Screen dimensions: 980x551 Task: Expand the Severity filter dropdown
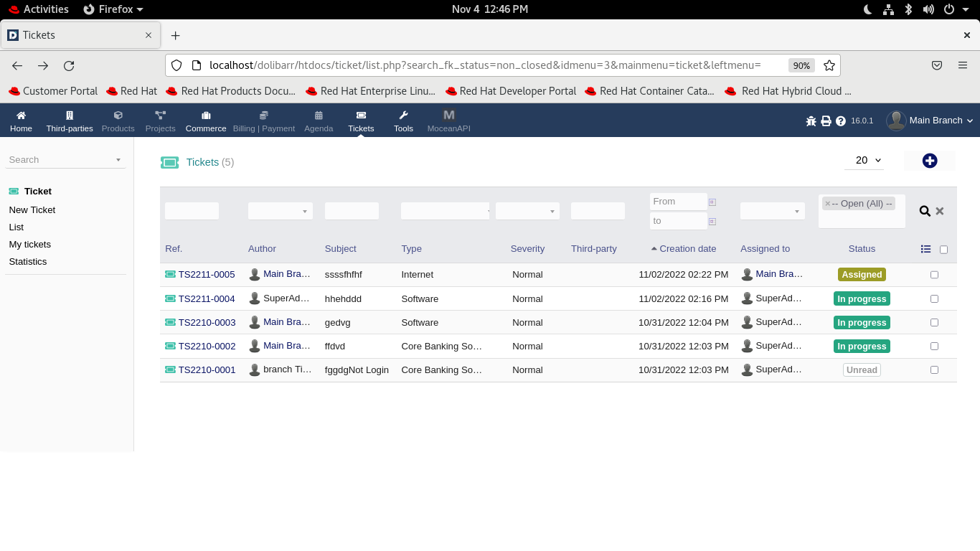(527, 211)
